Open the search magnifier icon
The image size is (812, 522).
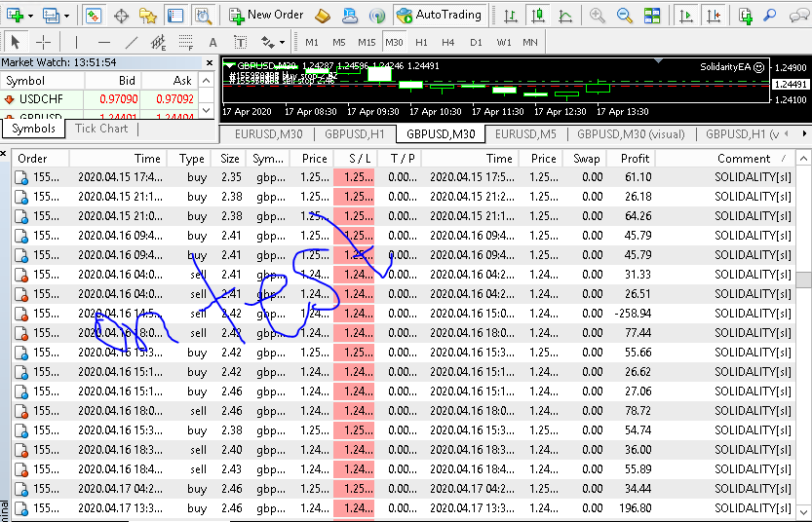point(770,16)
